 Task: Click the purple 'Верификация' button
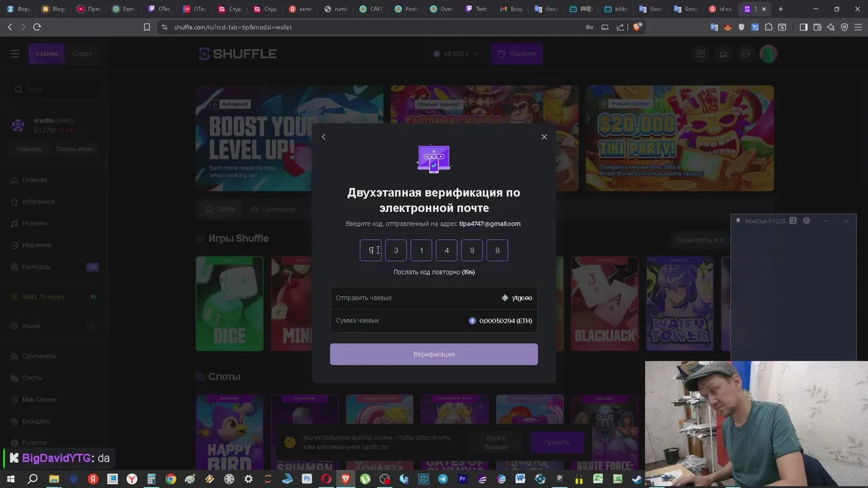point(434,354)
